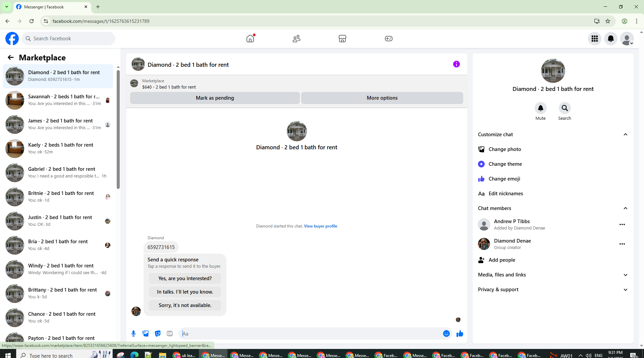Record a voice clip with microphone icon

pyautogui.click(x=133, y=334)
